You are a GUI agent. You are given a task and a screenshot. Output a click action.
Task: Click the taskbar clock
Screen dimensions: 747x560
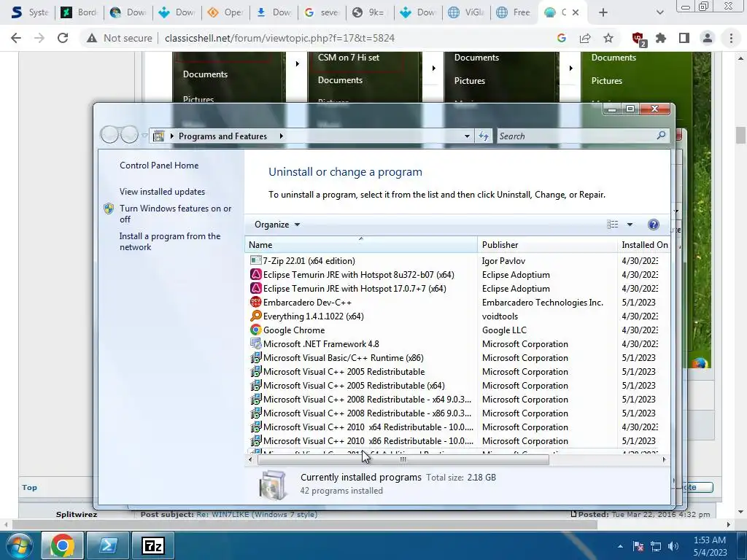[709, 546]
